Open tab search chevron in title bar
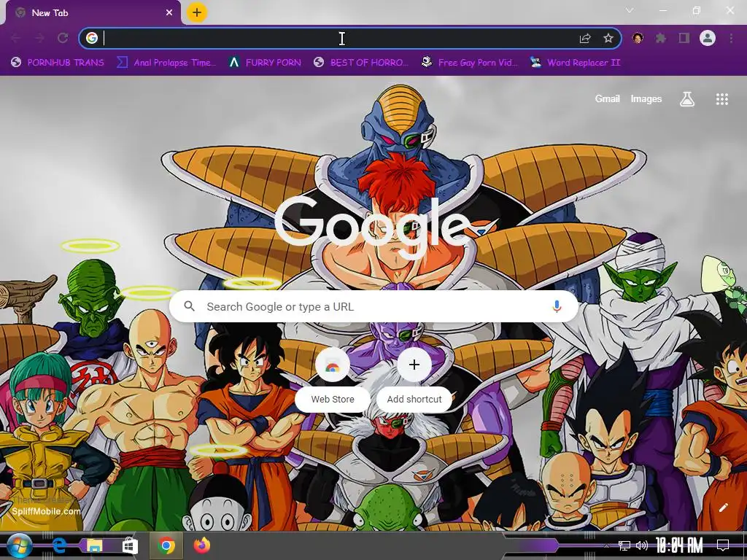 (630, 10)
